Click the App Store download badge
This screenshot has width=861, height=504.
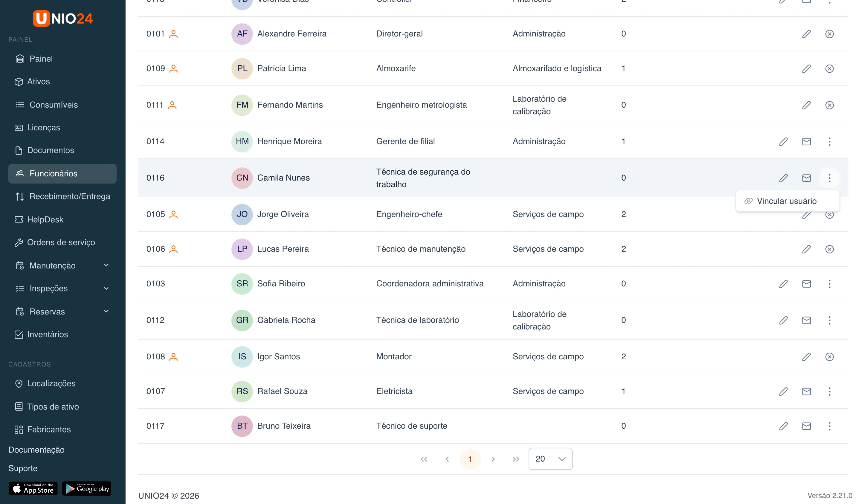33,489
